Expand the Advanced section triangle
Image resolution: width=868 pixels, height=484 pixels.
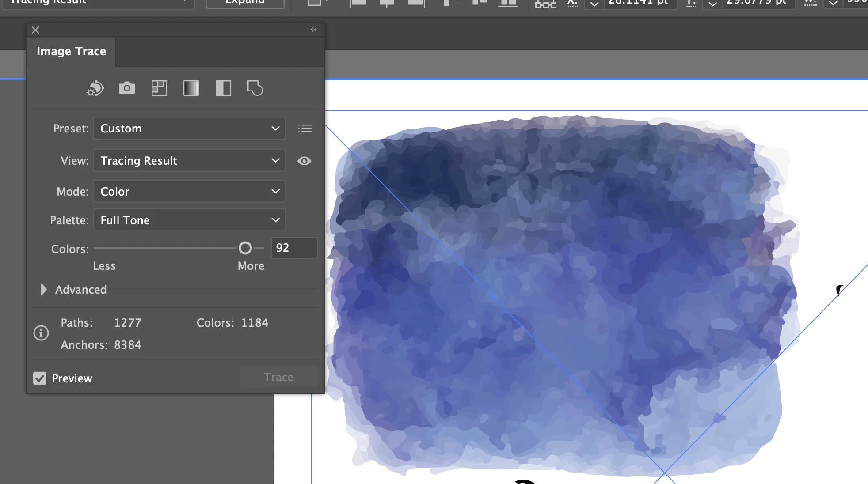[43, 290]
